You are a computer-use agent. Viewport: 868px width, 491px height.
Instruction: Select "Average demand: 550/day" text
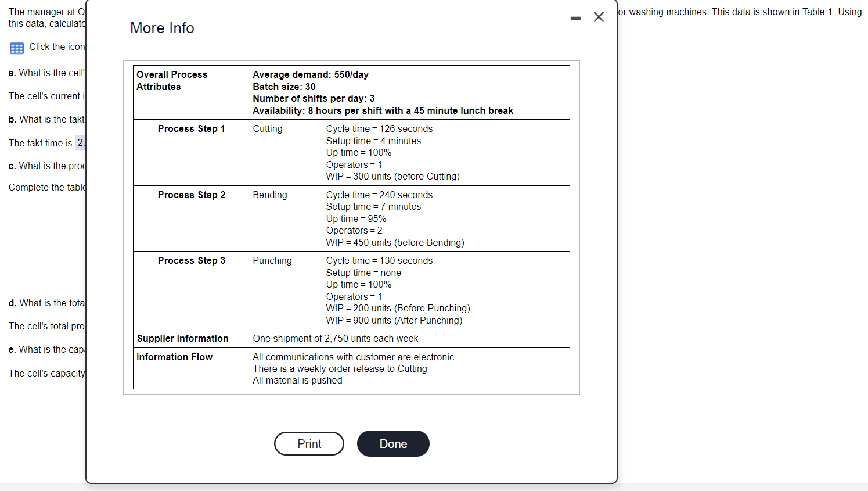[311, 74]
